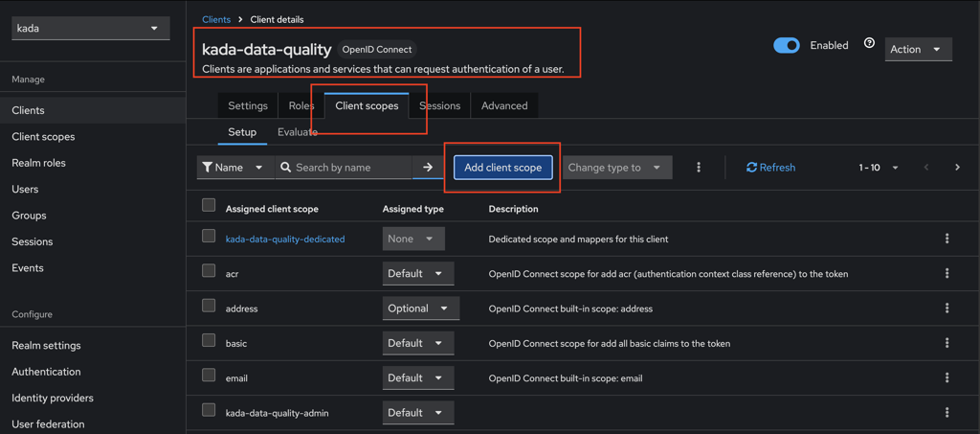Select the address scope checkbox
The height and width of the screenshot is (434, 980).
coord(209,306)
